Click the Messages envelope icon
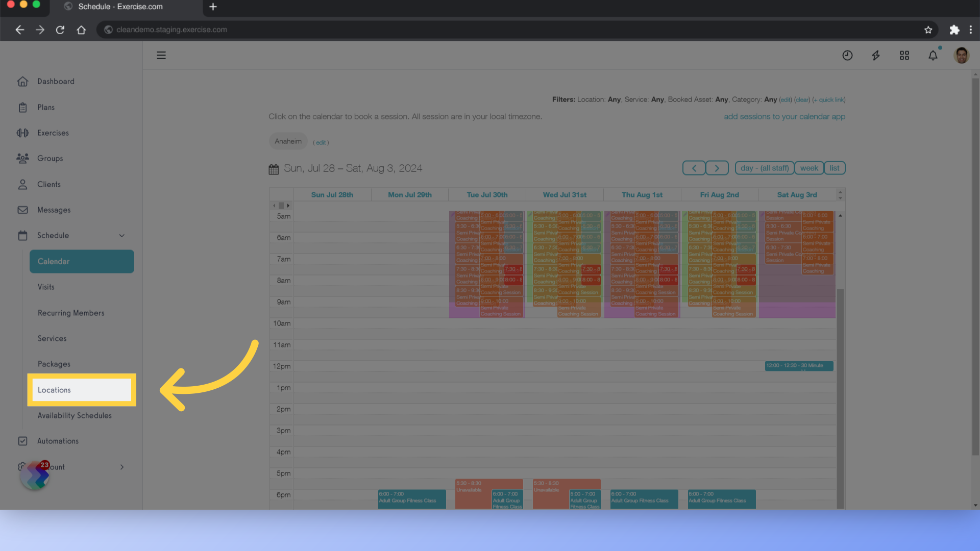This screenshot has width=980, height=551. tap(22, 210)
